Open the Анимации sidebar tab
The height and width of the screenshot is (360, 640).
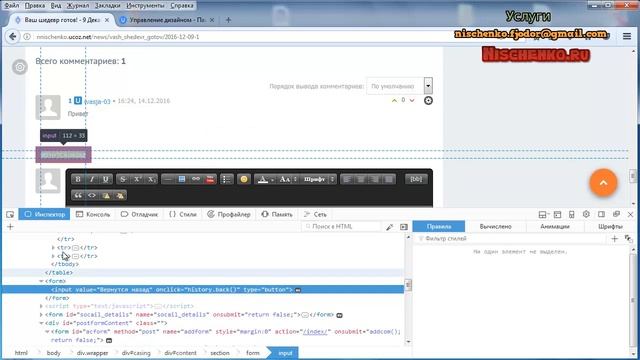[x=555, y=227]
